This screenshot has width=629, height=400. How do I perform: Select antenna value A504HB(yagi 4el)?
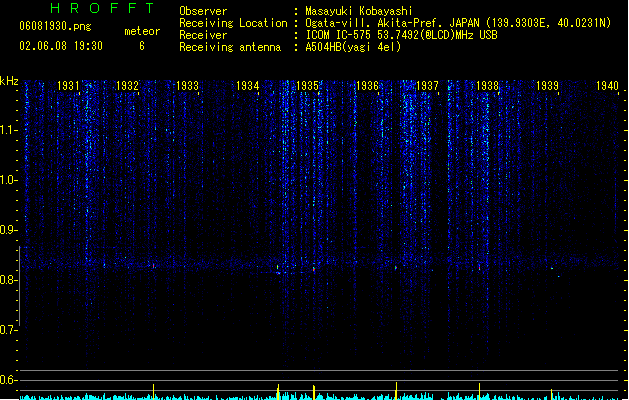coord(353,47)
